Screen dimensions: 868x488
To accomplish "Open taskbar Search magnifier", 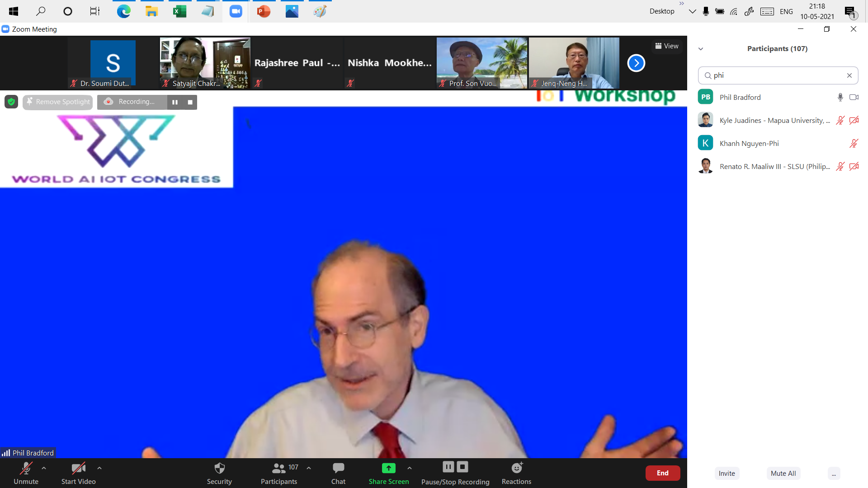I will pos(41,11).
